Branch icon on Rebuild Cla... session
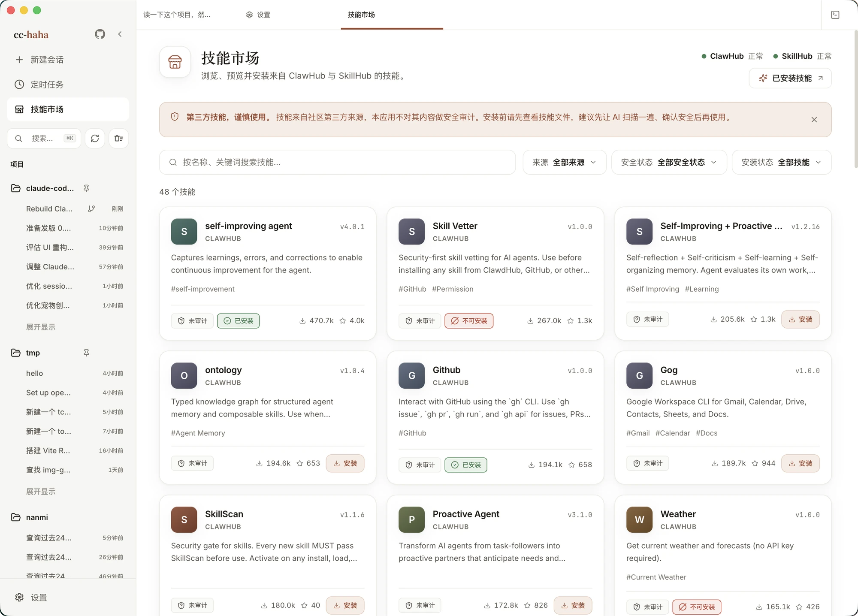The image size is (858, 616). coord(91,209)
